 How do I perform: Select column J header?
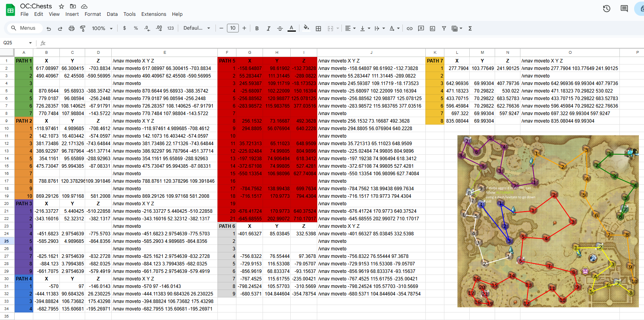click(371, 52)
